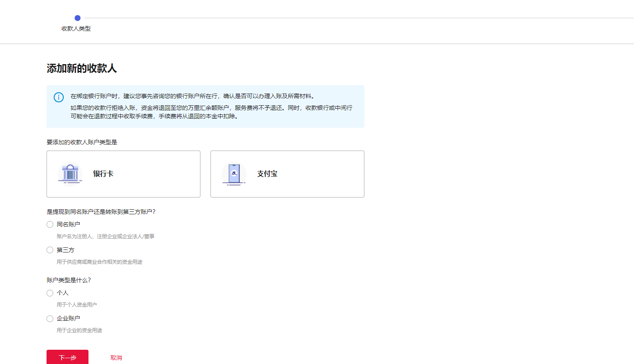The height and width of the screenshot is (364, 634).
Task: Select the 同名账户 radio option
Action: click(x=49, y=224)
